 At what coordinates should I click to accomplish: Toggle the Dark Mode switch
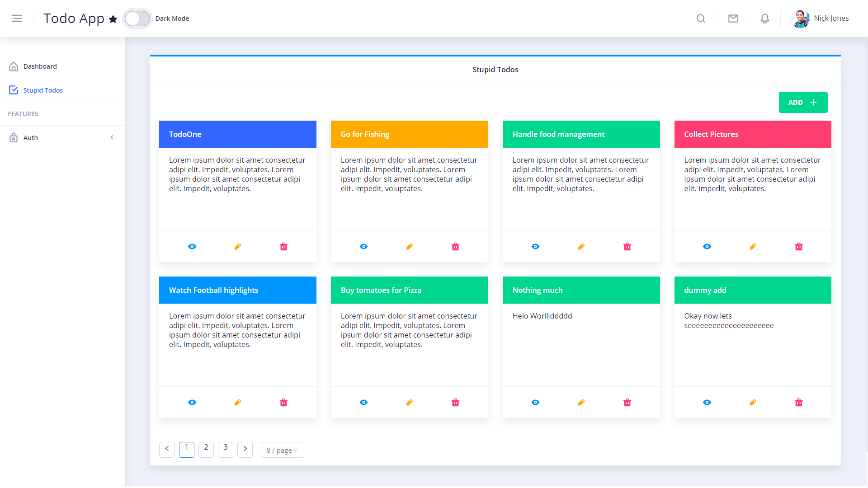(137, 19)
